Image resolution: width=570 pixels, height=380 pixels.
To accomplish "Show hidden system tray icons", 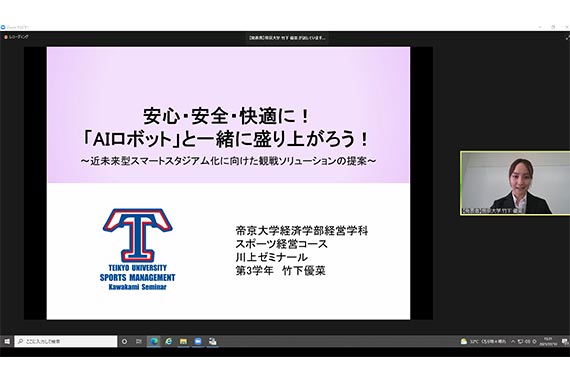I will point(513,341).
